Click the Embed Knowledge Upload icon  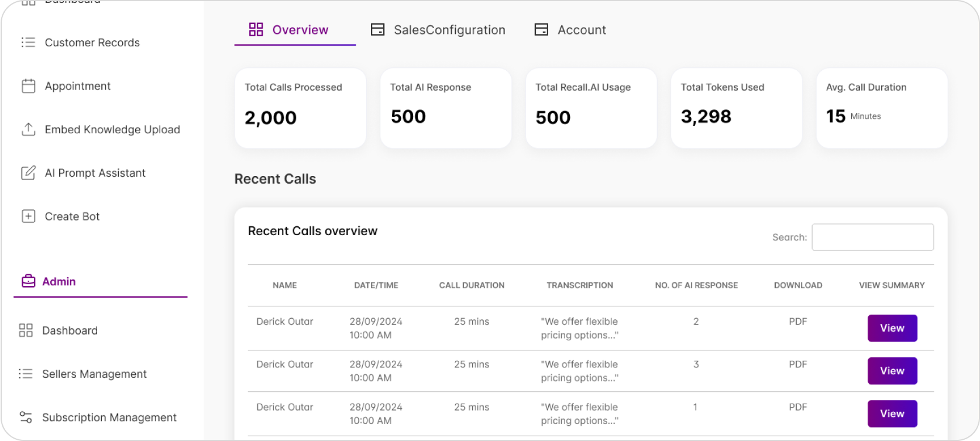[x=28, y=129]
